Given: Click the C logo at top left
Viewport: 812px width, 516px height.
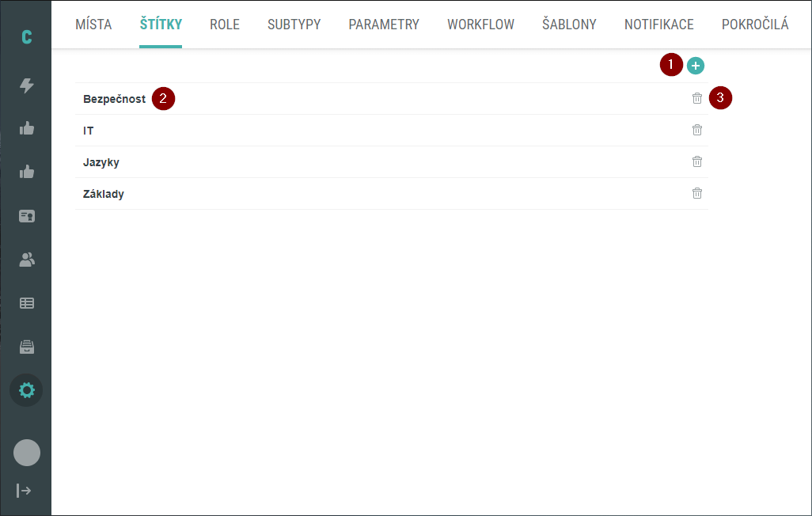Looking at the screenshot, I should coord(27,37).
